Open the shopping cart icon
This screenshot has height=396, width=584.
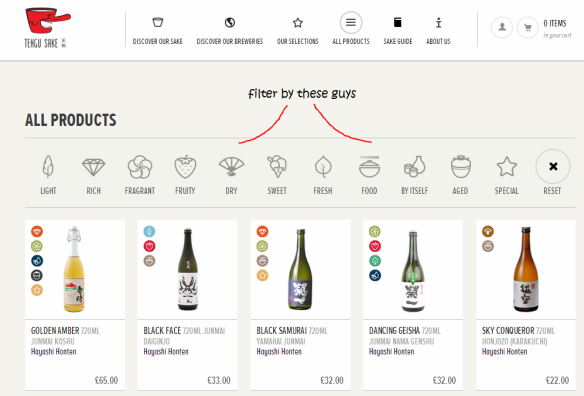pyautogui.click(x=527, y=27)
